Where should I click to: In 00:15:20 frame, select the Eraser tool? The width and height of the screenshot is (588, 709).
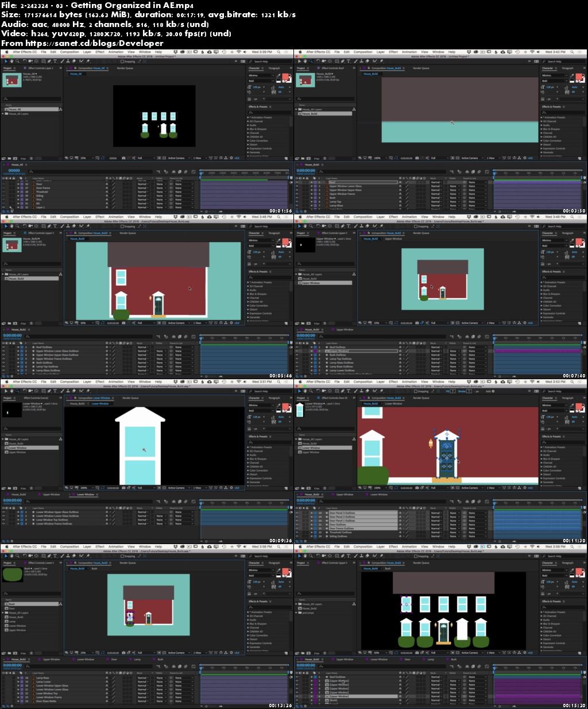click(x=367, y=556)
